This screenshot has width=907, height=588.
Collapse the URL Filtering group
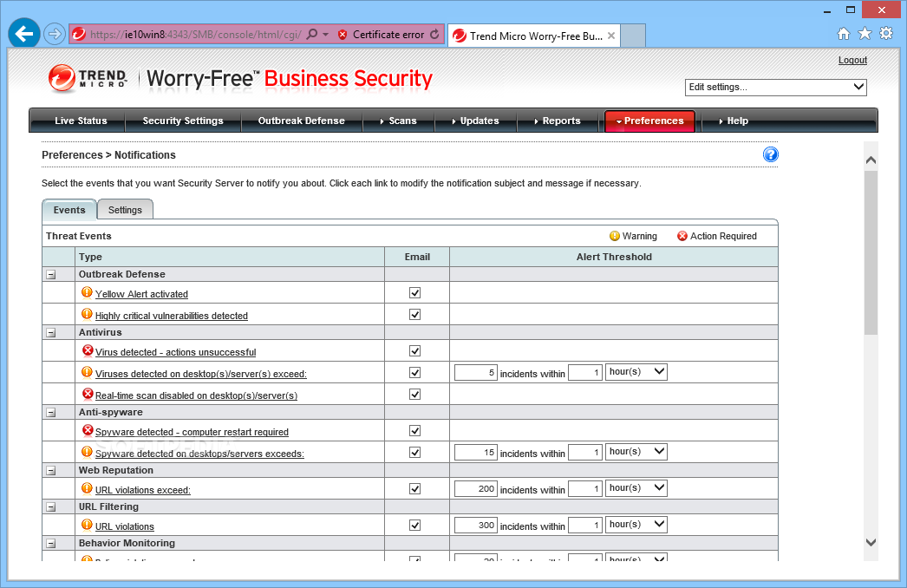click(x=51, y=507)
